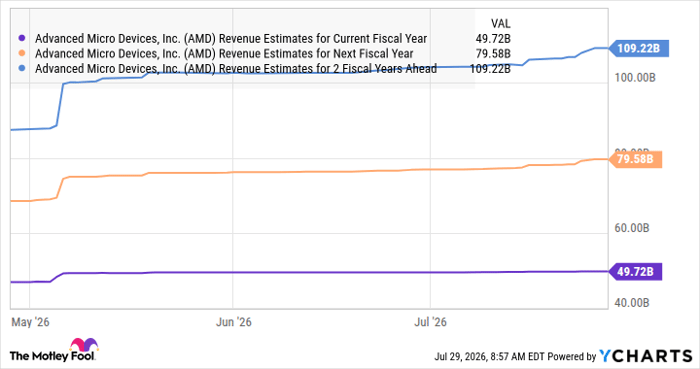Viewport: 700px width, 369px height.
Task: Click the orange 79.58B end-of-line flag
Action: [636, 159]
